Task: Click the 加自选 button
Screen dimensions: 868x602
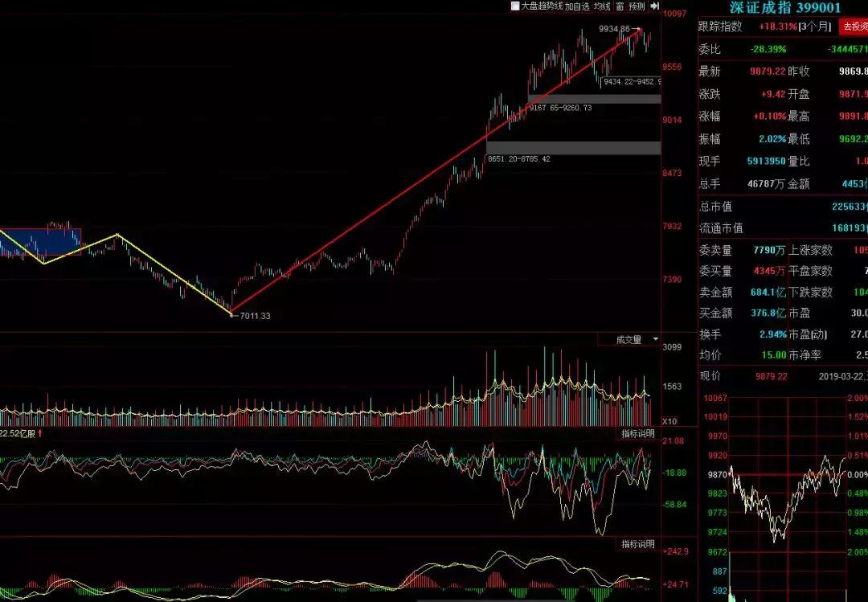Action: pyautogui.click(x=577, y=6)
